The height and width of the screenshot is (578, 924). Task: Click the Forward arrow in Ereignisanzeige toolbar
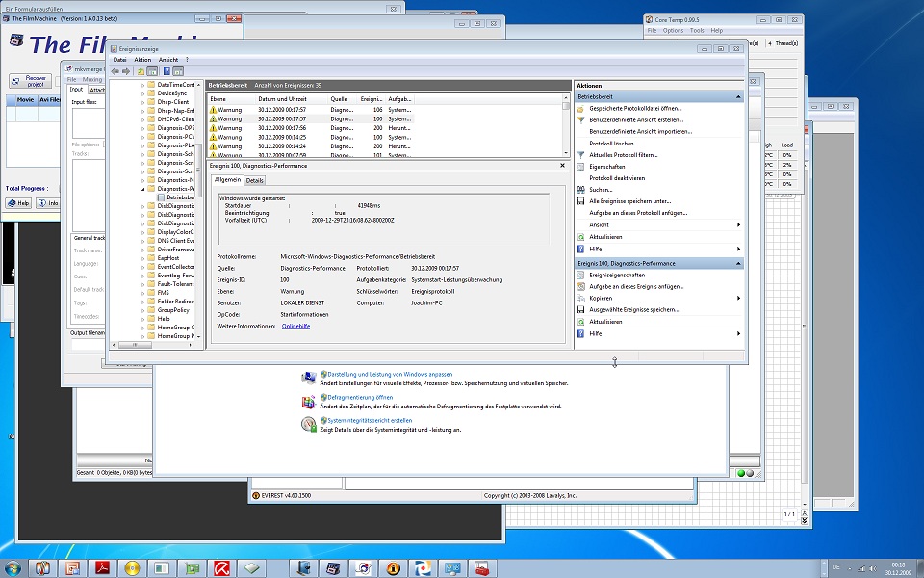[x=125, y=71]
